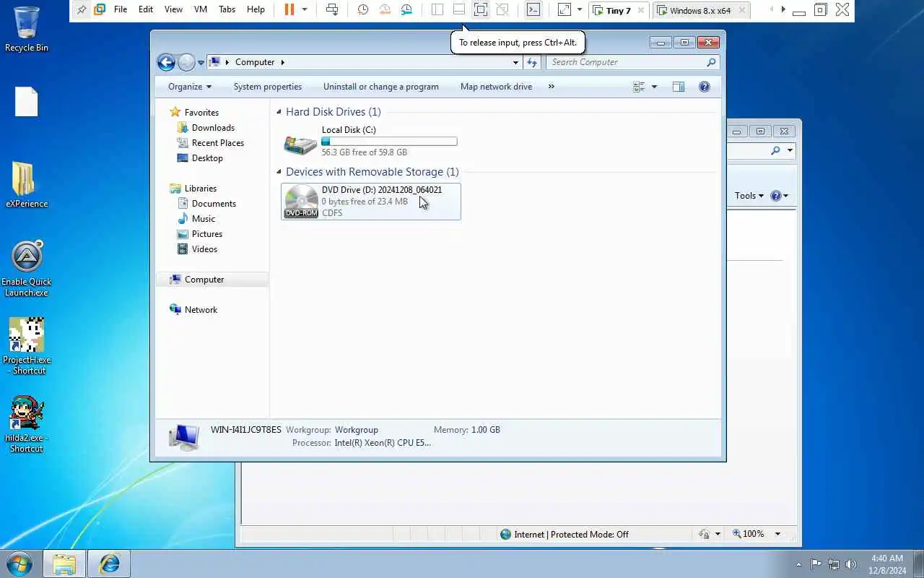Image resolution: width=924 pixels, height=578 pixels.
Task: Open address bar history dropdown arrow
Action: [x=515, y=62]
